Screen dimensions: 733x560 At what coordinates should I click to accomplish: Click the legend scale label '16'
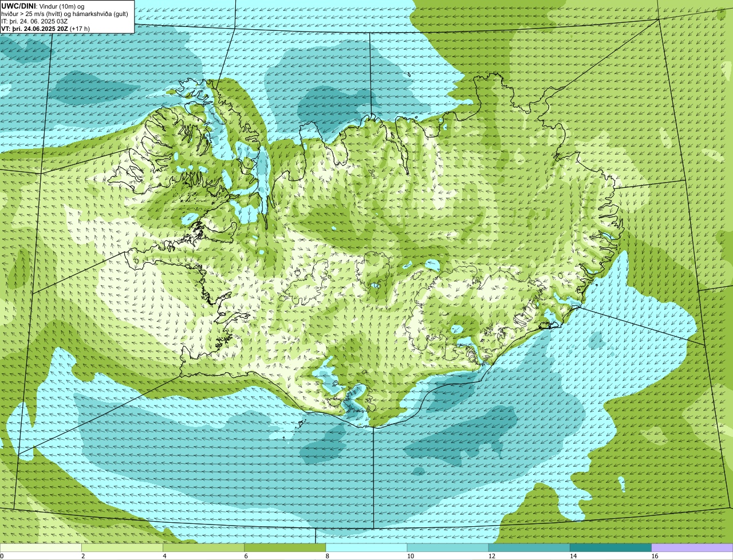point(655,556)
